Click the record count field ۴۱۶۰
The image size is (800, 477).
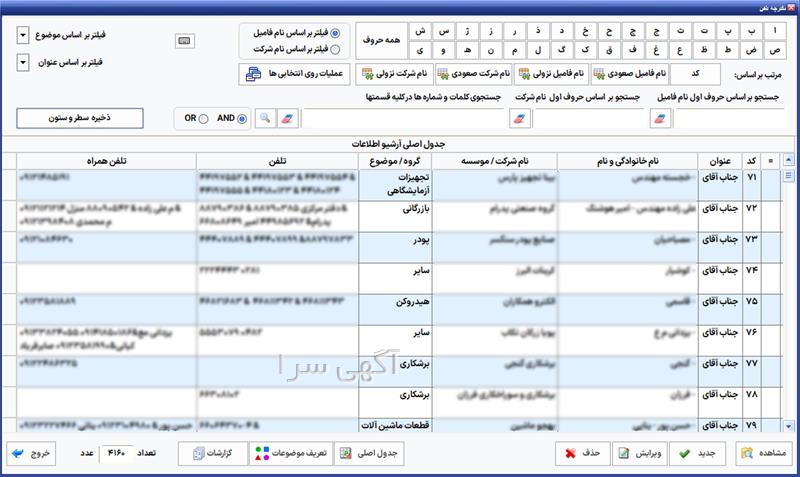pos(117,453)
